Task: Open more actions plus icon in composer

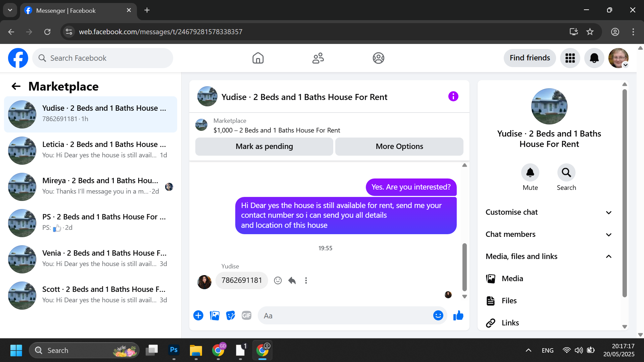Action: 198,315
